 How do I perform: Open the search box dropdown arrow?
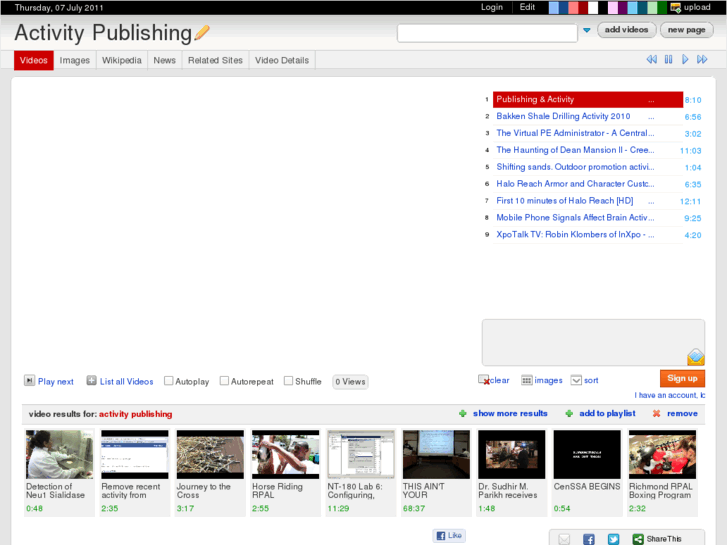tap(587, 30)
